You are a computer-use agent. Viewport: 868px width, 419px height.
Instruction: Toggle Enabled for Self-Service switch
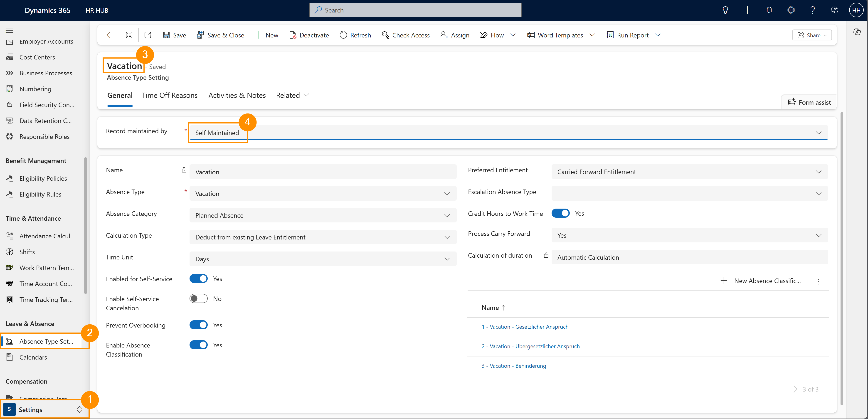[x=198, y=279]
